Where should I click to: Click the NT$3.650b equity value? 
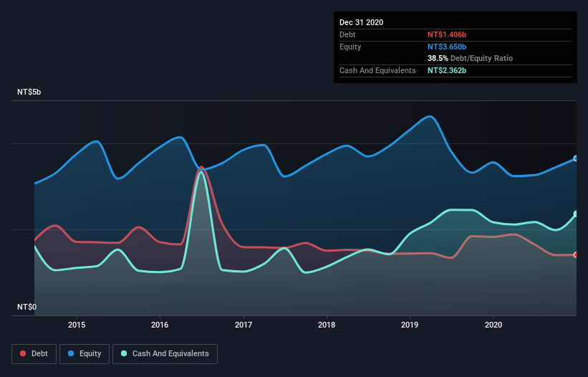447,47
